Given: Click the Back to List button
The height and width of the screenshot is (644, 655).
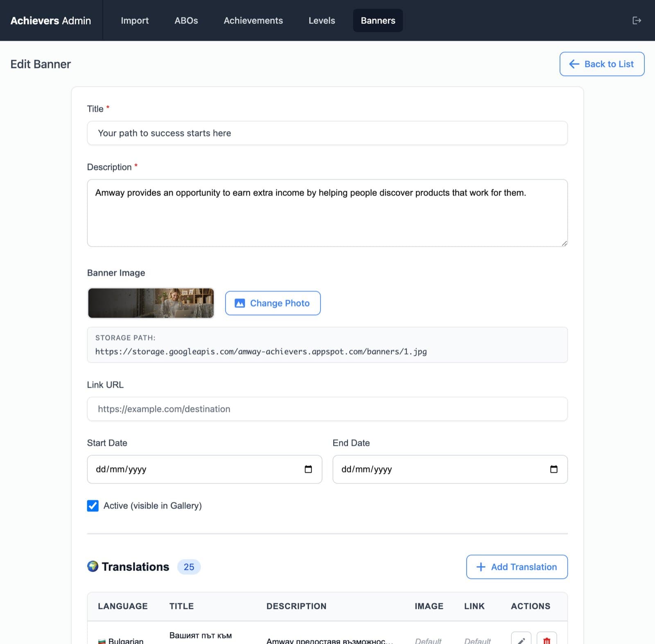Looking at the screenshot, I should pyautogui.click(x=602, y=64).
